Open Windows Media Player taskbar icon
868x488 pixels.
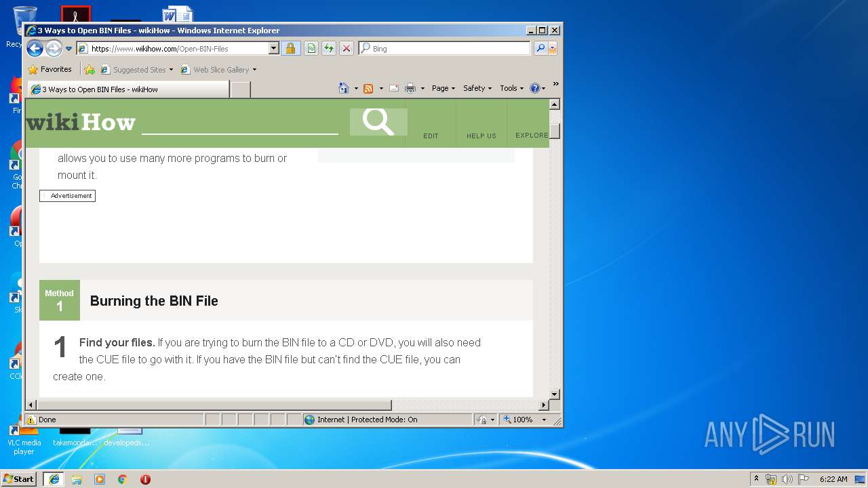coord(100,479)
